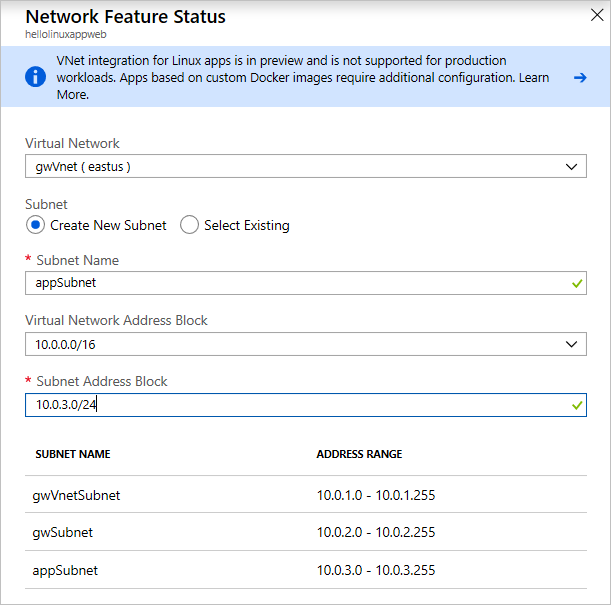This screenshot has width=611, height=605.
Task: Click into the Subnet Name input field
Action: (306, 283)
